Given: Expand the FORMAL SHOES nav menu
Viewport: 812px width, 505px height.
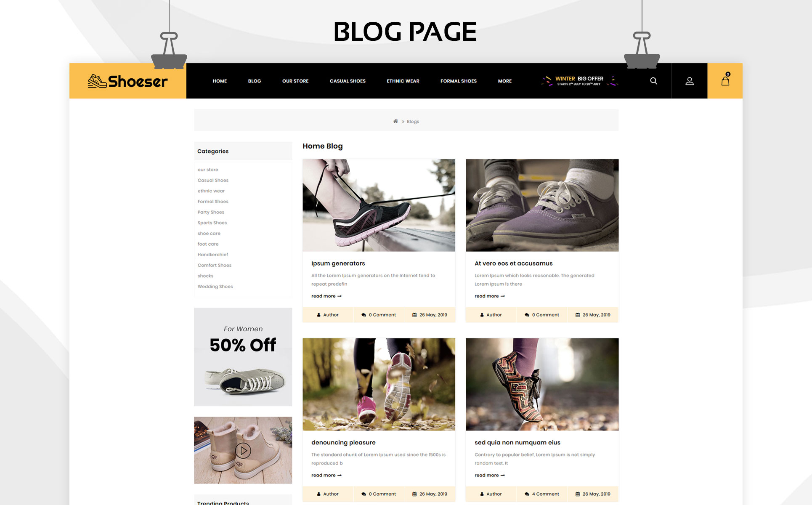Looking at the screenshot, I should (458, 81).
